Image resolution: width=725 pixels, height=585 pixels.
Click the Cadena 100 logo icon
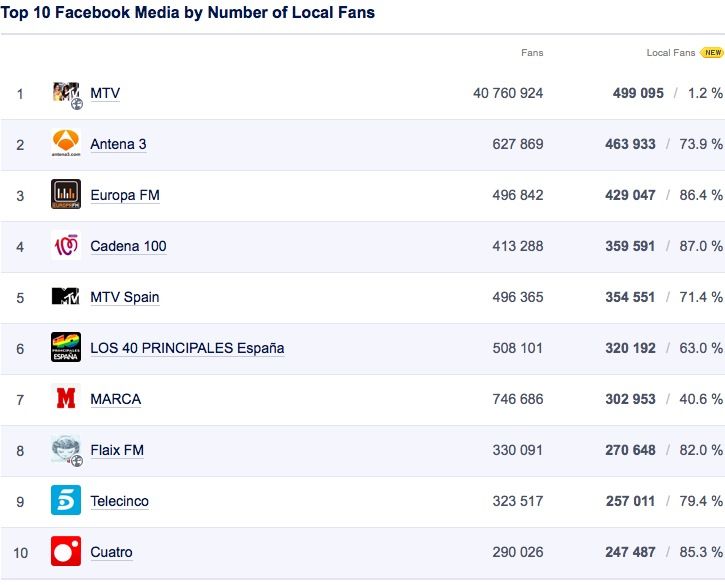pos(66,246)
